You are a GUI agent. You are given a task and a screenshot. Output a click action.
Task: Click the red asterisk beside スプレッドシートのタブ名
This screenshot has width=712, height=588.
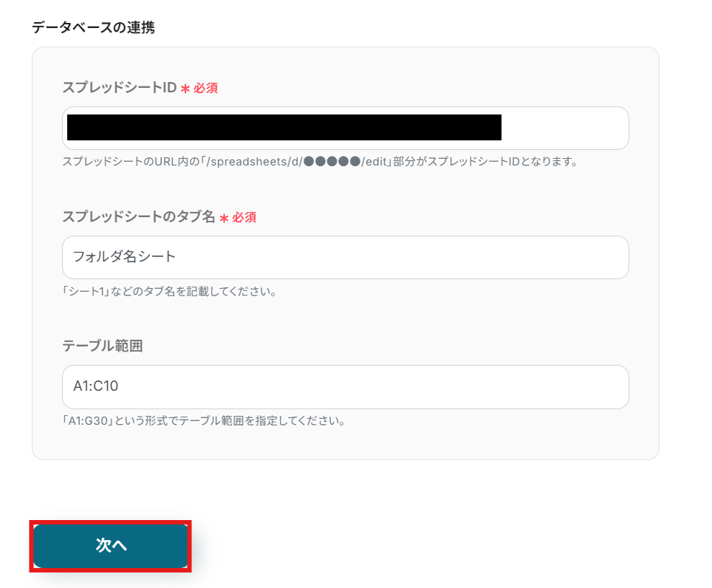tap(223, 218)
